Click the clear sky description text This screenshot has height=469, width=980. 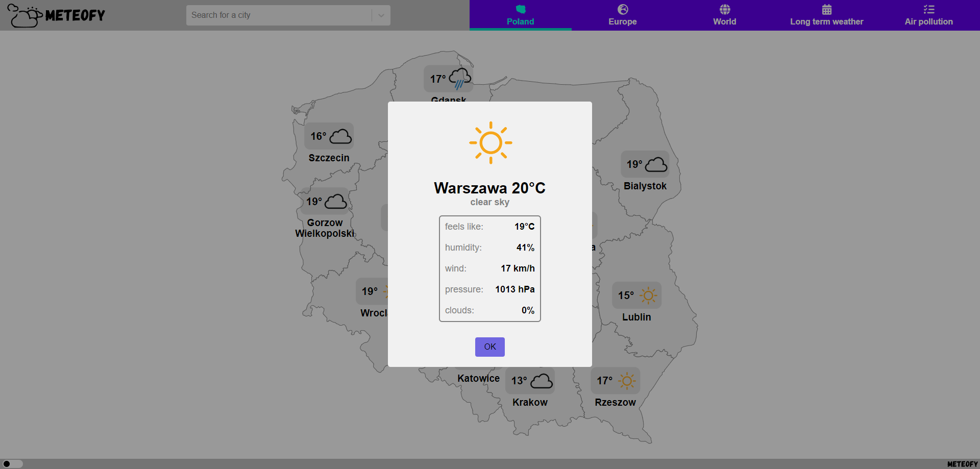pos(489,202)
